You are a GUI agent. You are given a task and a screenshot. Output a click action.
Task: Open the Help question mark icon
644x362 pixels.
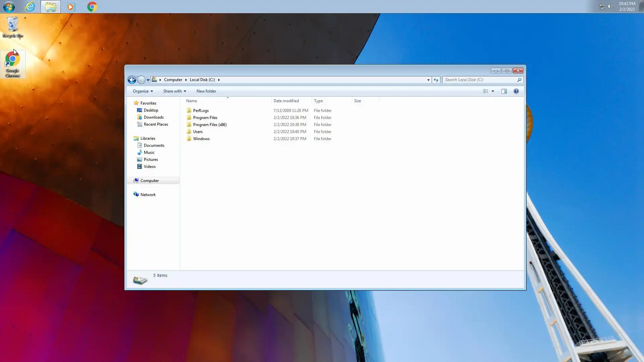tap(516, 91)
